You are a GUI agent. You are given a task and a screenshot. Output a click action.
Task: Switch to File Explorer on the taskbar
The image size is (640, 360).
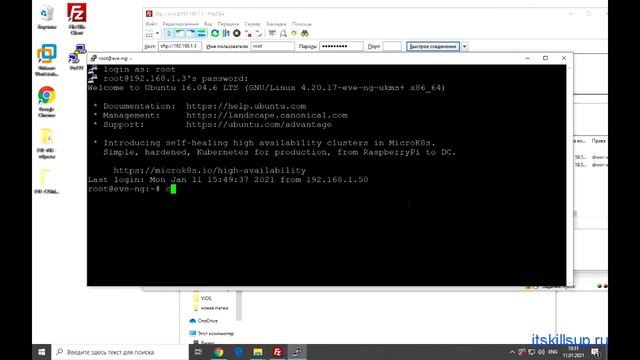258,352
